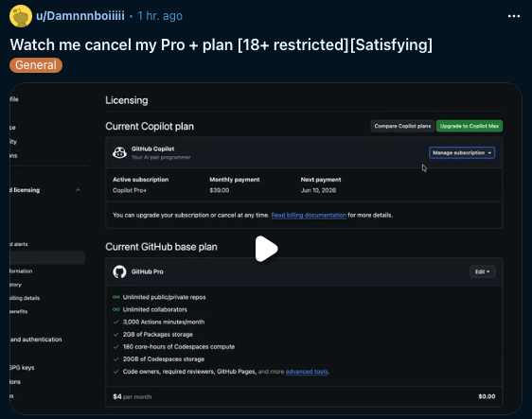
Task: Visit the u/Damnnnboiiiii profile link
Action: 80,15
